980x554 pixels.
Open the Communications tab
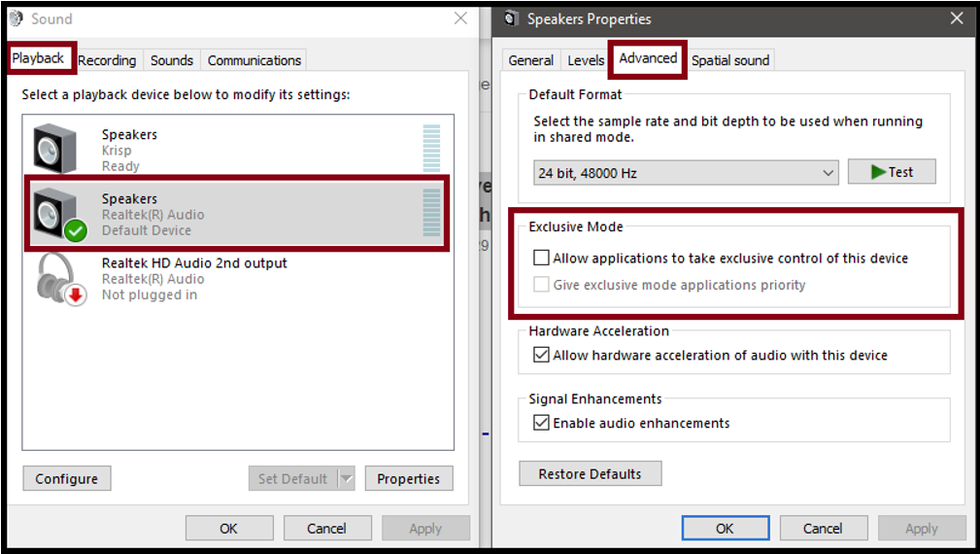[x=254, y=60]
